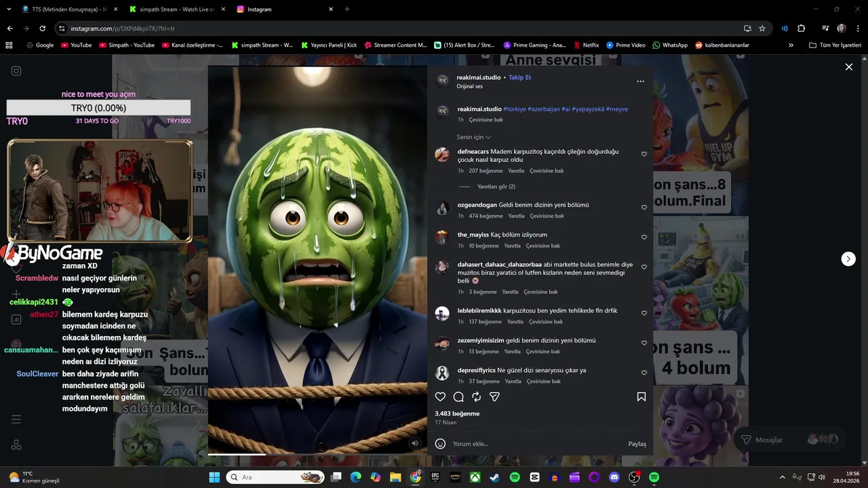Open Steam from the taskbar

[494, 477]
